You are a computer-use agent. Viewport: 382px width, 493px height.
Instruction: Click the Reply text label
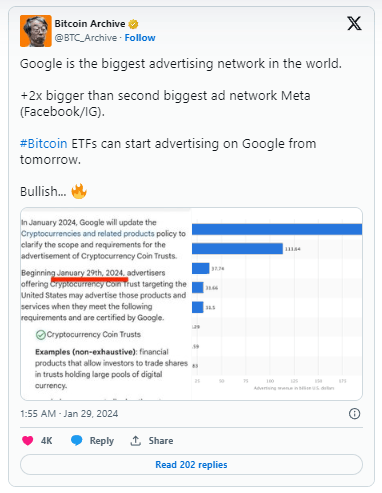tap(102, 441)
